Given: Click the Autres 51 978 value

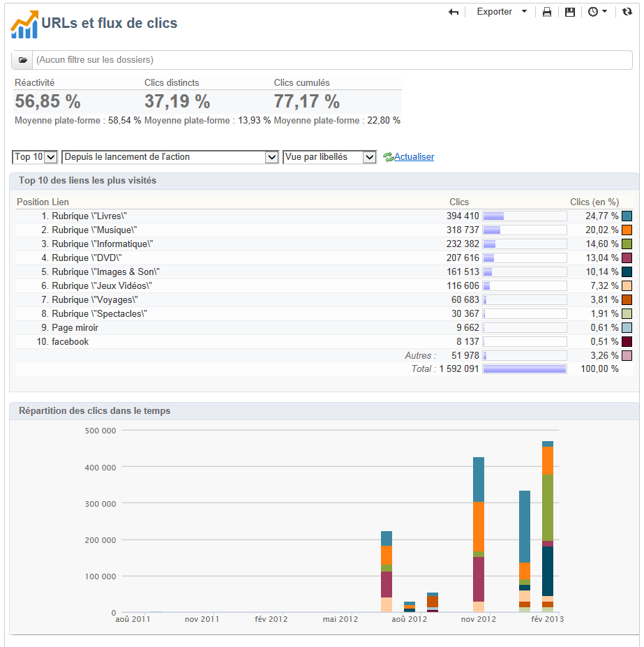Looking at the screenshot, I should (x=465, y=356).
